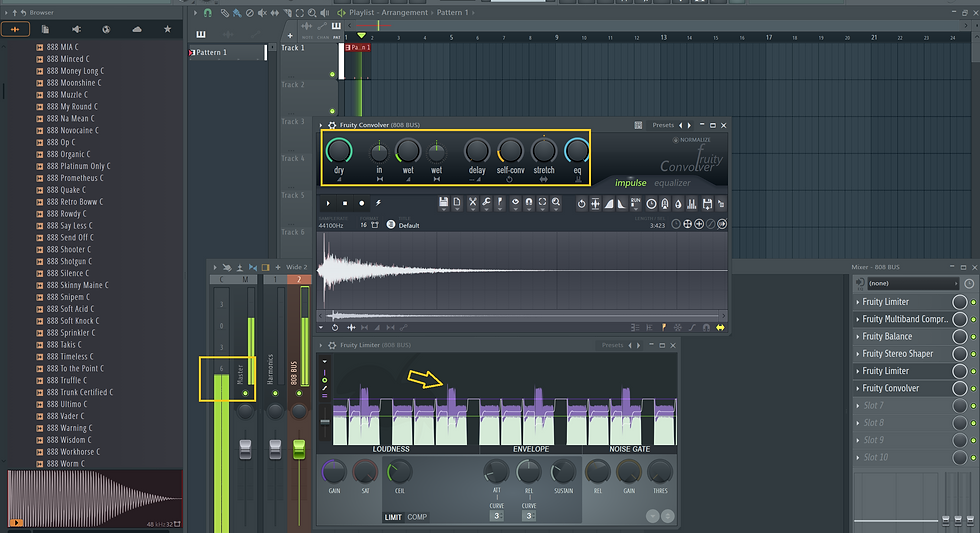The width and height of the screenshot is (980, 533).
Task: Open the browser All tab
Action: click(x=15, y=29)
